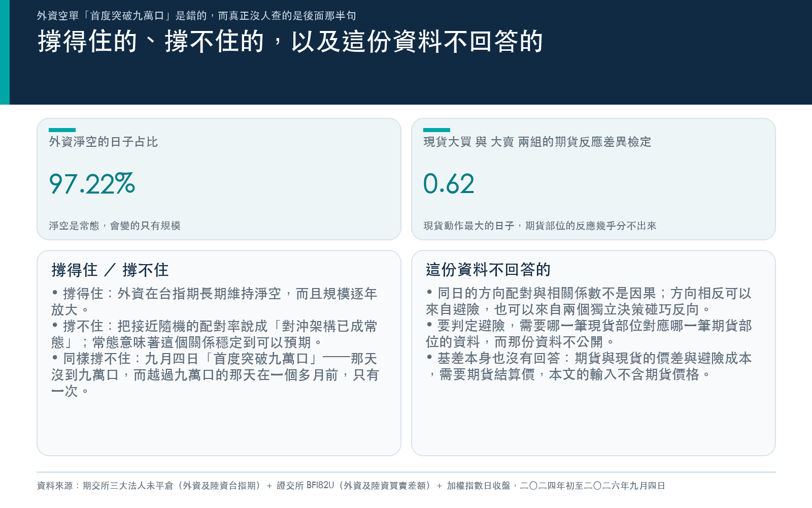Click the 97.22% metric value
The height and width of the screenshot is (508, 812).
pos(92,183)
